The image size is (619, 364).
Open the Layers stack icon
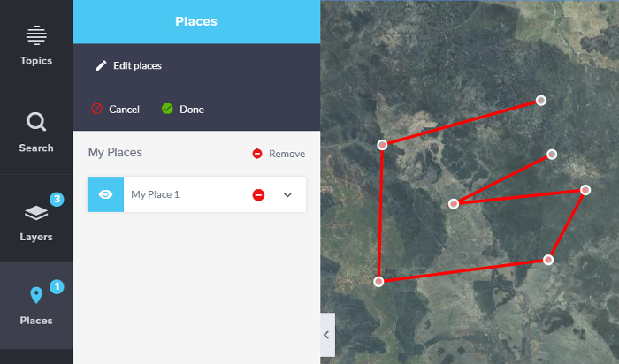pyautogui.click(x=35, y=213)
